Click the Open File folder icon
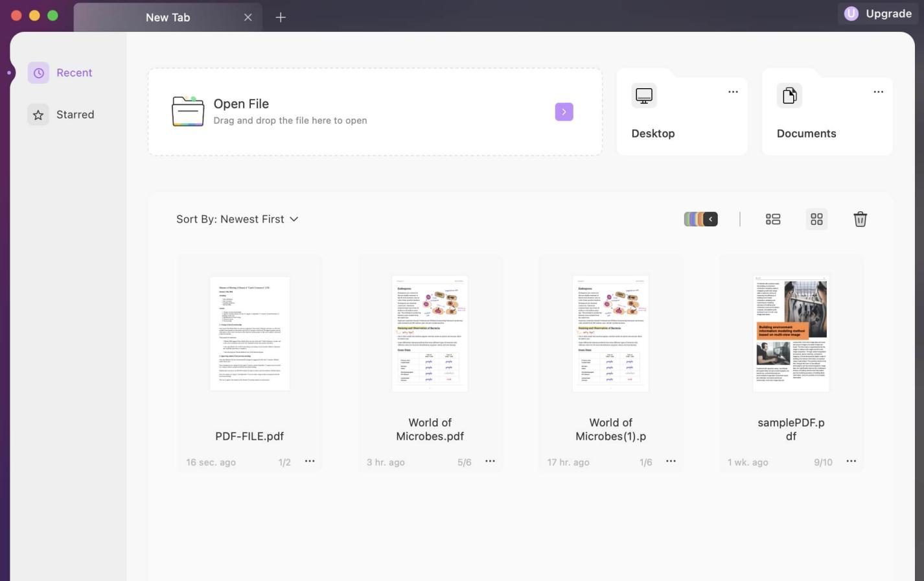 [x=188, y=111]
